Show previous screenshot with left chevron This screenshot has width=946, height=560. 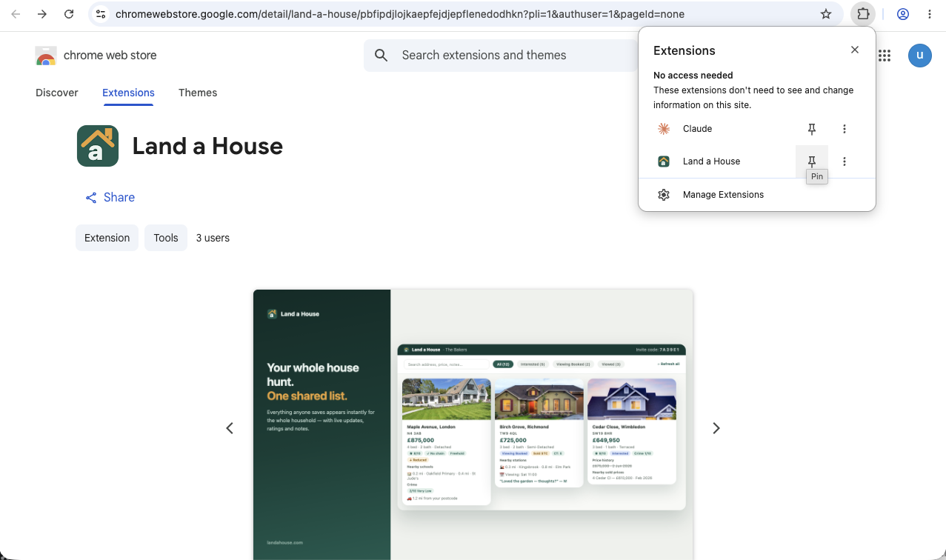click(x=230, y=428)
